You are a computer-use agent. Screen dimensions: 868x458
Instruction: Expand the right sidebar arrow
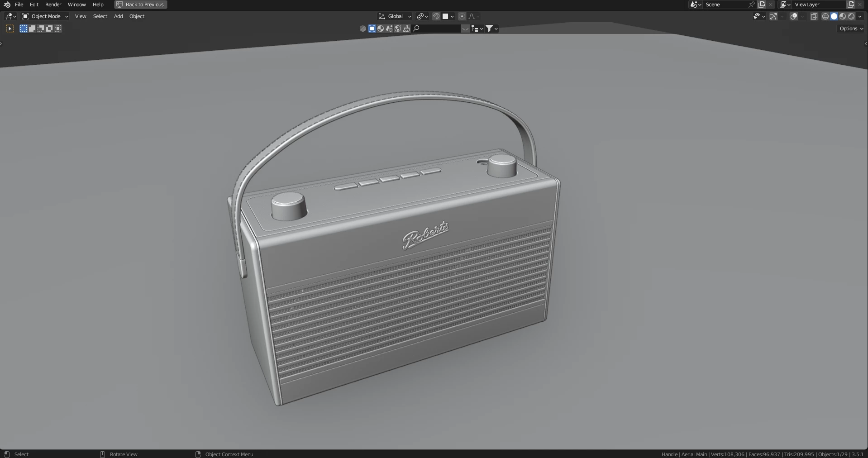click(866, 43)
